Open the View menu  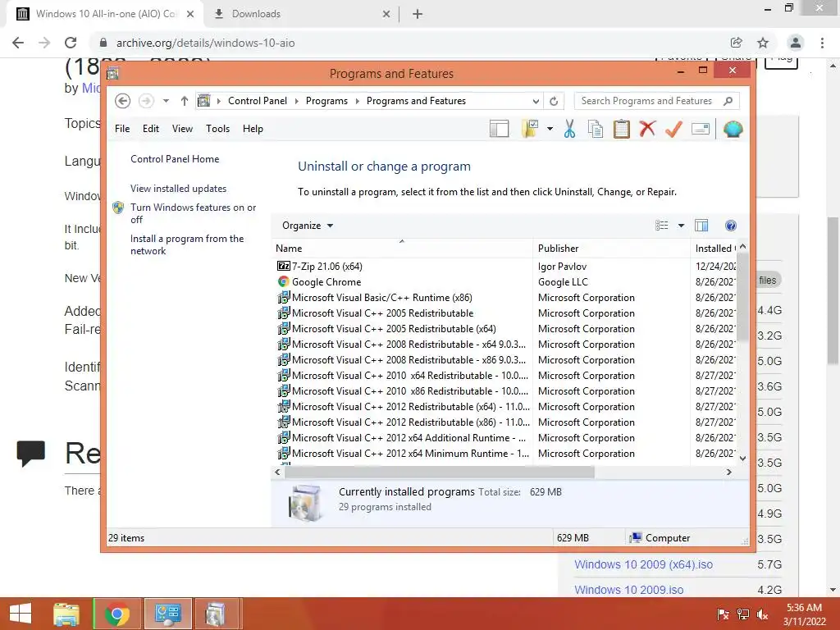pyautogui.click(x=182, y=129)
